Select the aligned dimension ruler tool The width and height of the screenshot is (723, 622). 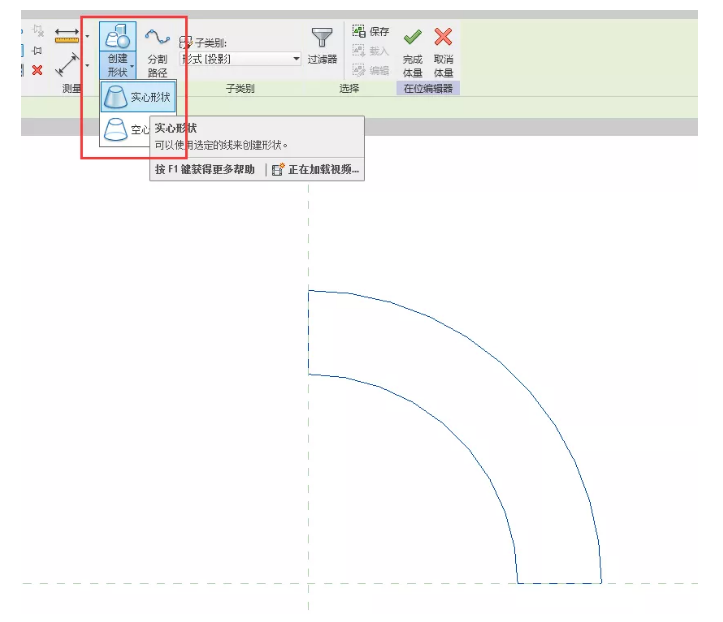coord(67,36)
